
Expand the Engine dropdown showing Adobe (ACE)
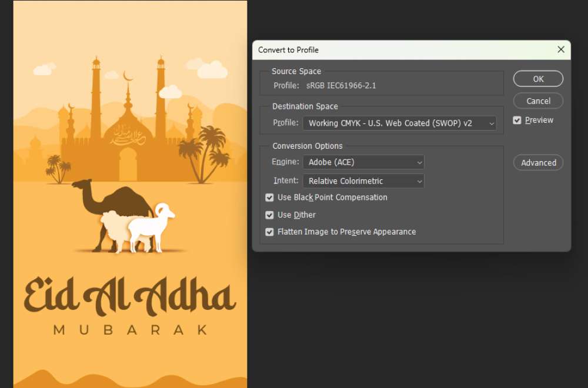click(x=363, y=162)
